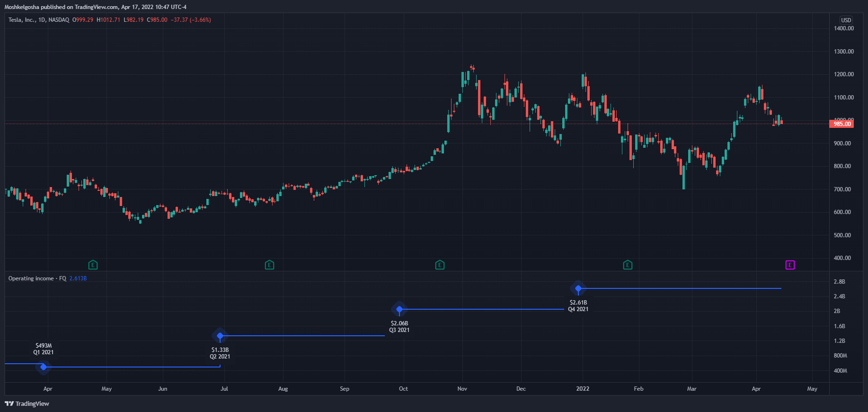Select the Q2 2021 operating income diamond marker

pos(220,336)
